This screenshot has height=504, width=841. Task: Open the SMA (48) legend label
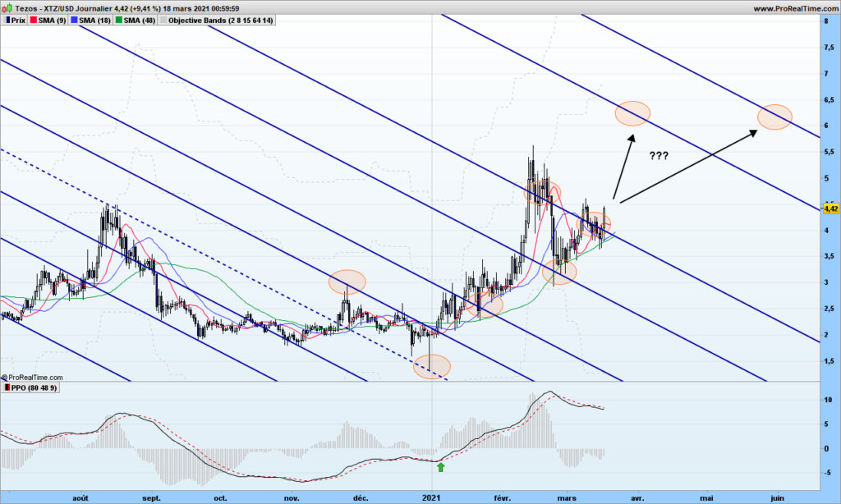pyautogui.click(x=140, y=21)
